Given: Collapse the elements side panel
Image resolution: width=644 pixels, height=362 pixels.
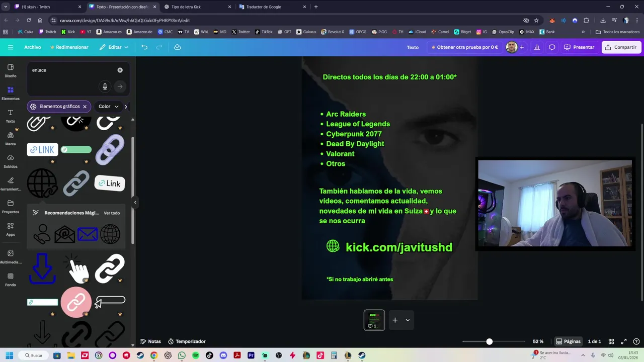Looking at the screenshot, I should (135, 202).
